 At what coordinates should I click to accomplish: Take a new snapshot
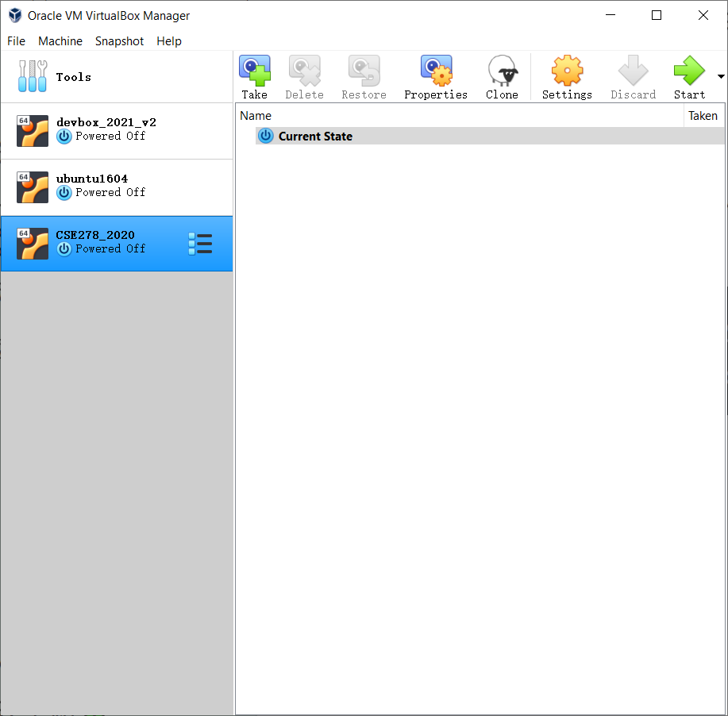coord(254,77)
